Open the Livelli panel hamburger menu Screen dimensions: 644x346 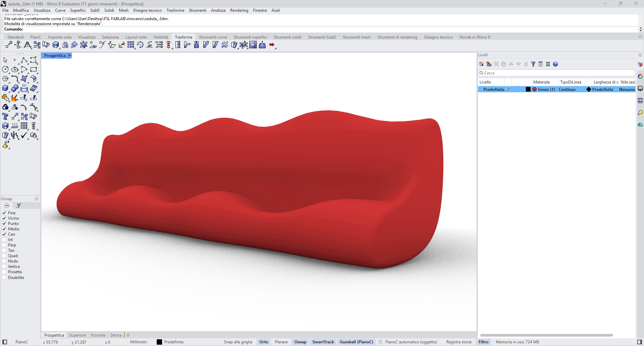tap(548, 64)
